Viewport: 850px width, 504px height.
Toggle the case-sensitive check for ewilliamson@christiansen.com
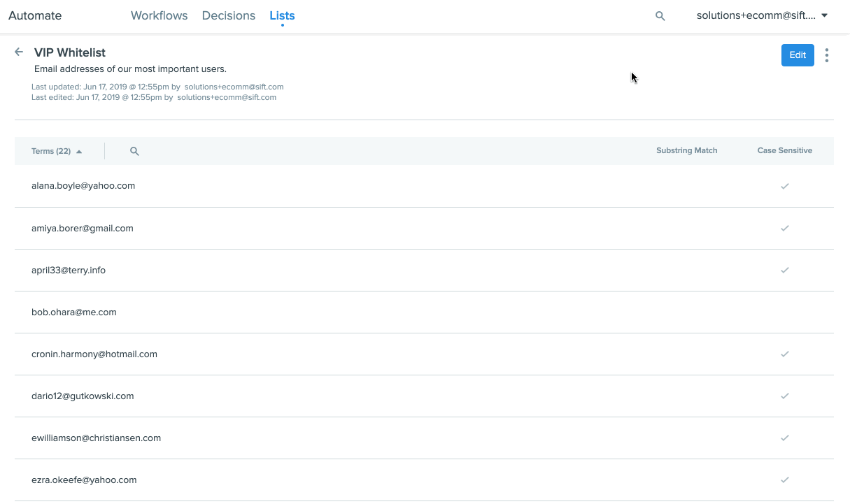click(x=785, y=438)
